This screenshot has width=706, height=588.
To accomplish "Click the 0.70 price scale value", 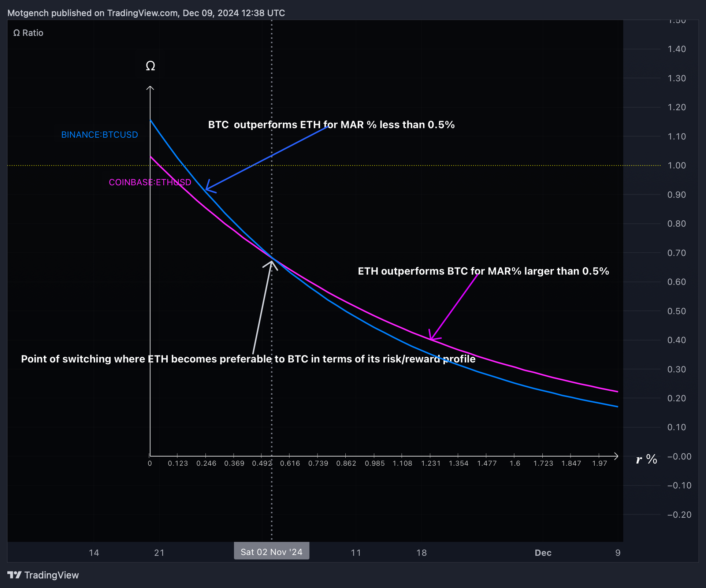I will point(677,253).
